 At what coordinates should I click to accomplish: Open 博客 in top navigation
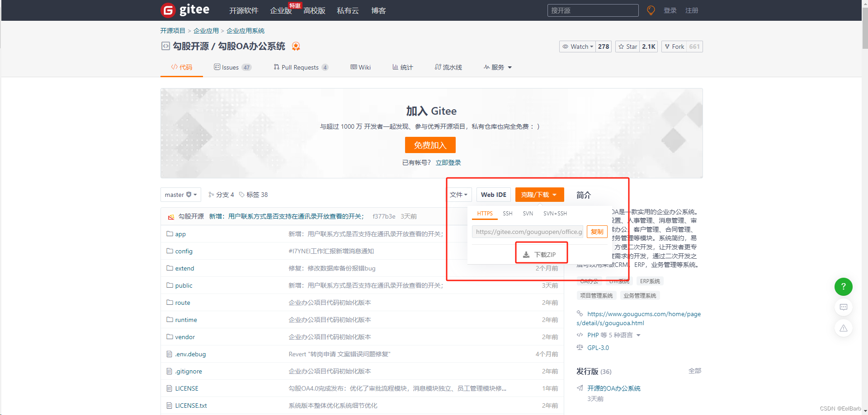pyautogui.click(x=378, y=10)
